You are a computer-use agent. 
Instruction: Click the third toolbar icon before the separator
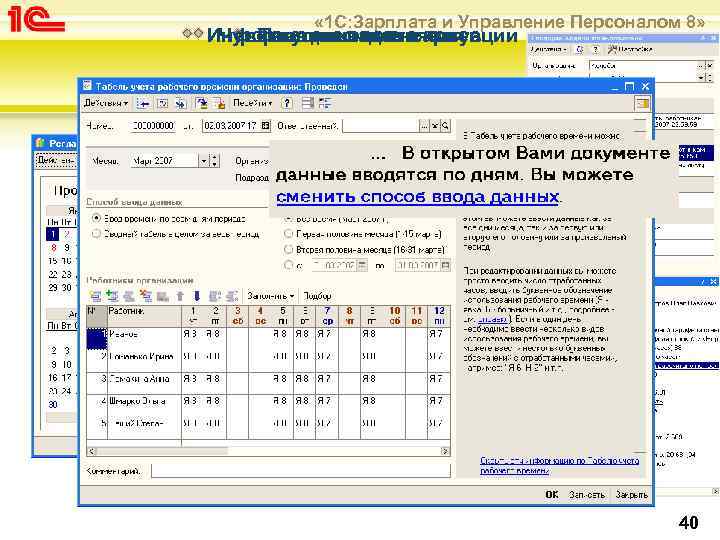click(x=180, y=104)
